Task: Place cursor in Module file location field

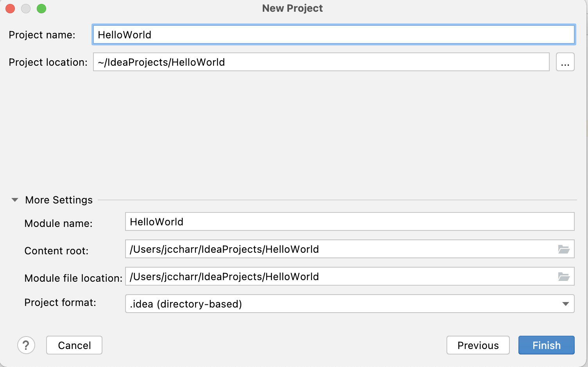Action: click(x=340, y=277)
